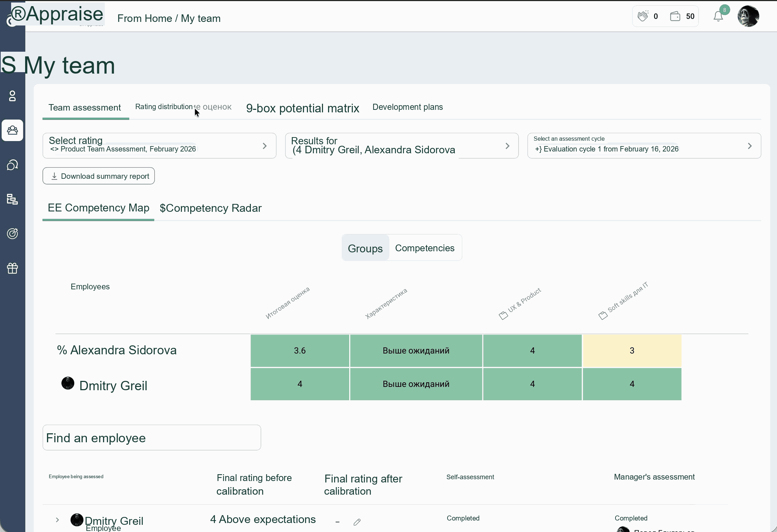This screenshot has height=532, width=777.
Task: Open the 9-box potential matrix tab
Action: [303, 108]
